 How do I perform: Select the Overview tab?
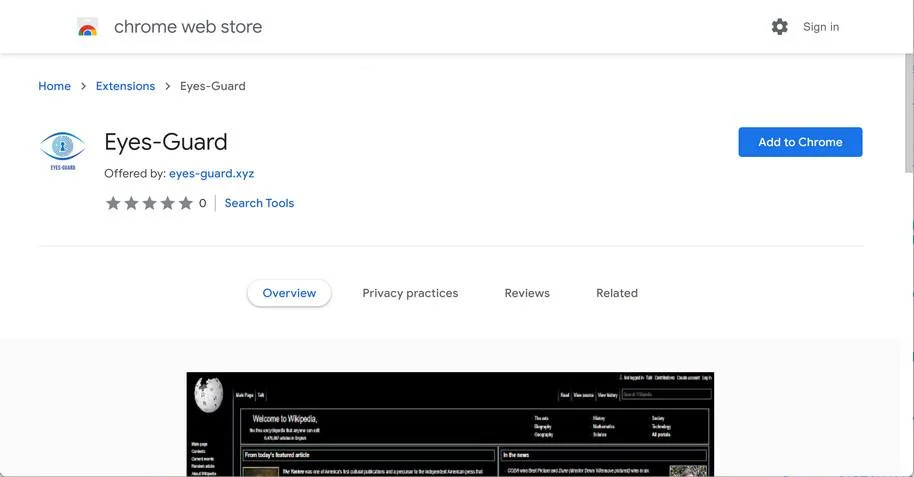pyautogui.click(x=289, y=293)
